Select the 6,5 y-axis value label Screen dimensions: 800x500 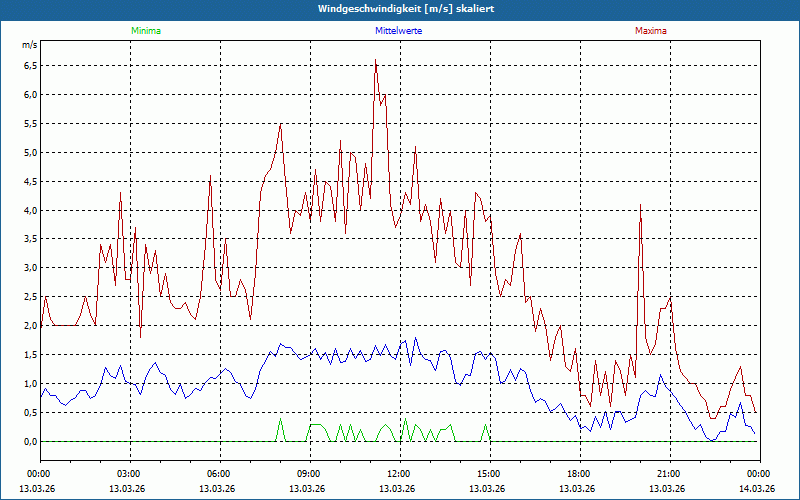[x=30, y=66]
